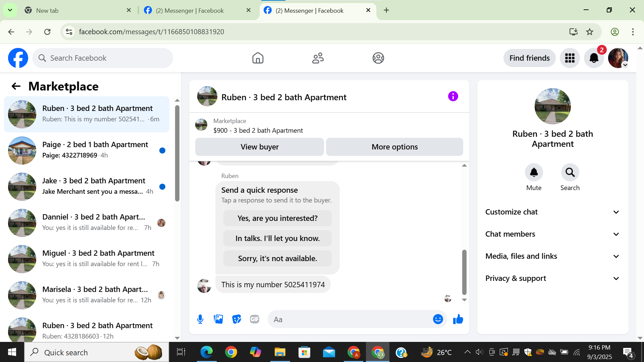Screen dimensions: 644x362
Task: Click the chat messages scrollbar thumb
Action: click(464, 272)
